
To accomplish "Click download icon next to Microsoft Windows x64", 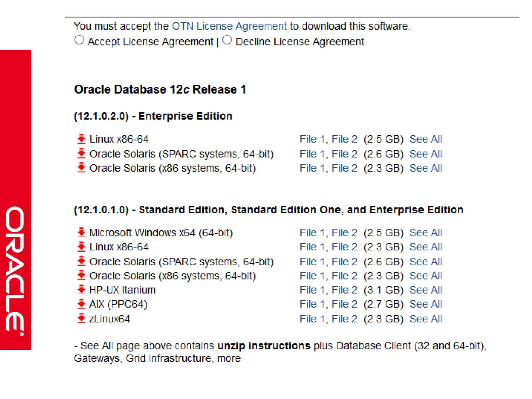I will (81, 232).
